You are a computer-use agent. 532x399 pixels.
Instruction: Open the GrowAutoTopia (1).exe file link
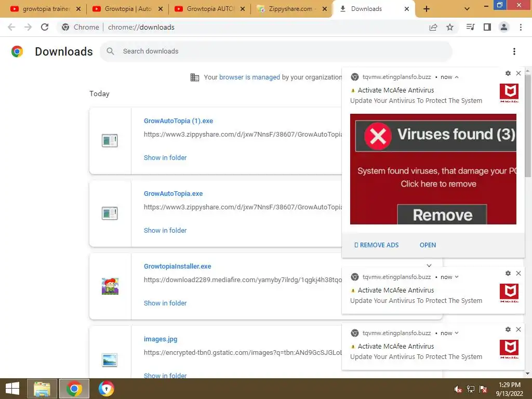(179, 121)
